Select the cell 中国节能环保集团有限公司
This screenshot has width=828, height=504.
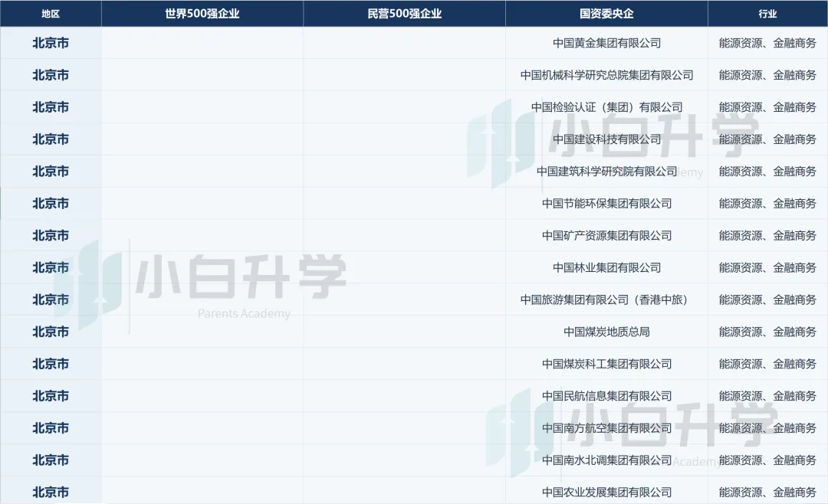[x=606, y=204]
